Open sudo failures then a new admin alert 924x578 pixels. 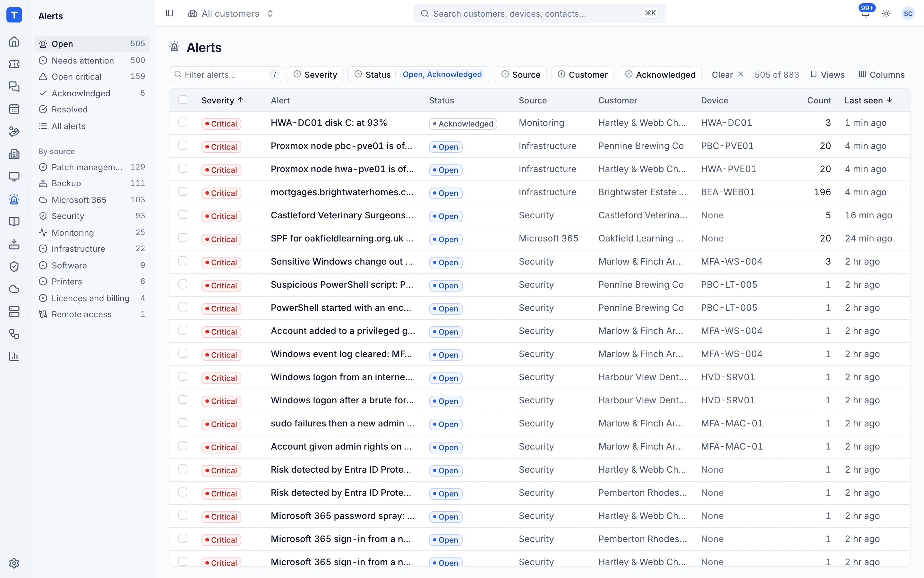pos(343,423)
